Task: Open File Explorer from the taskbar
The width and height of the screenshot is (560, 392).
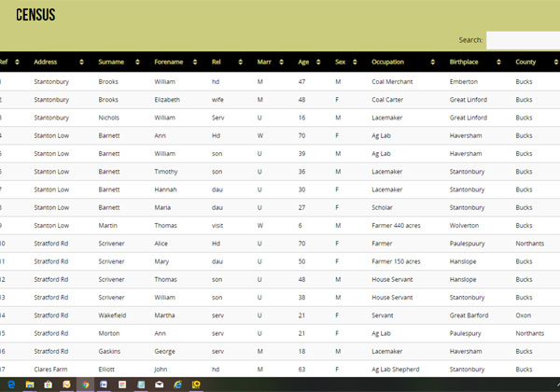Action: [29, 385]
